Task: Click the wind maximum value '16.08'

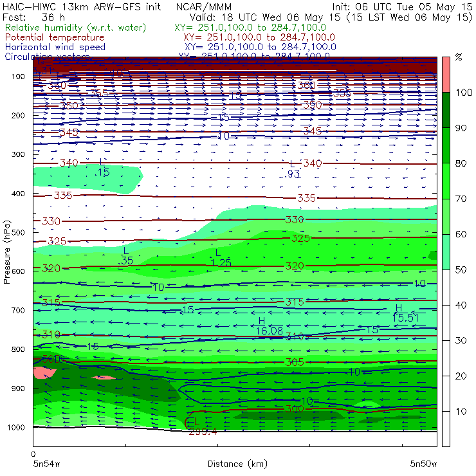Action: tap(270, 331)
